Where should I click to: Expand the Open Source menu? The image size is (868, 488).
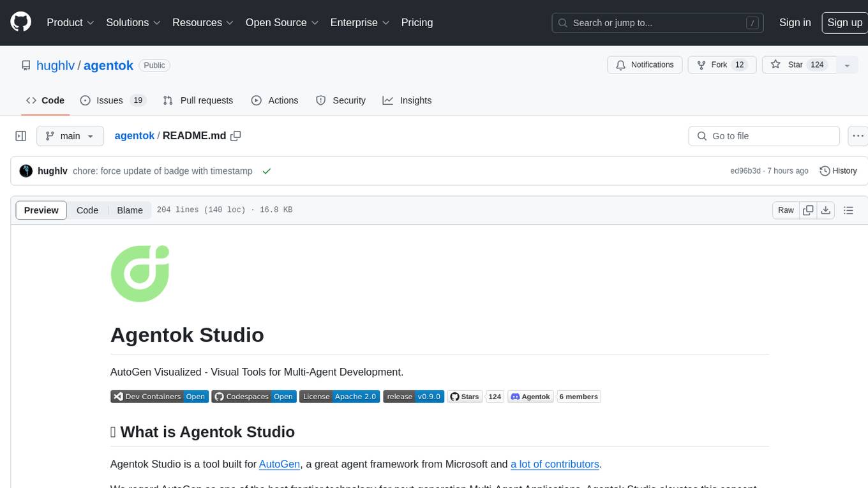point(282,22)
